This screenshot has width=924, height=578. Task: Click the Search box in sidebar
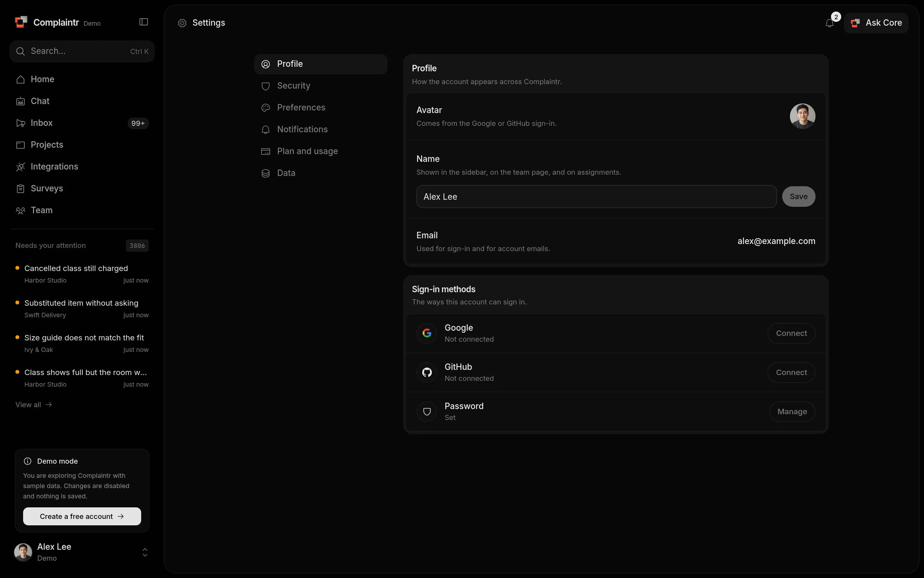point(82,51)
